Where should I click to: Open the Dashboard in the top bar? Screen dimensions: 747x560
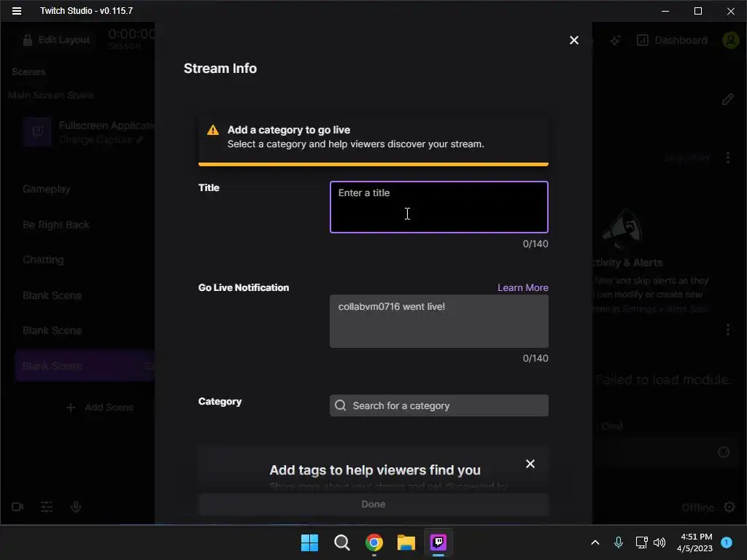[x=672, y=41]
